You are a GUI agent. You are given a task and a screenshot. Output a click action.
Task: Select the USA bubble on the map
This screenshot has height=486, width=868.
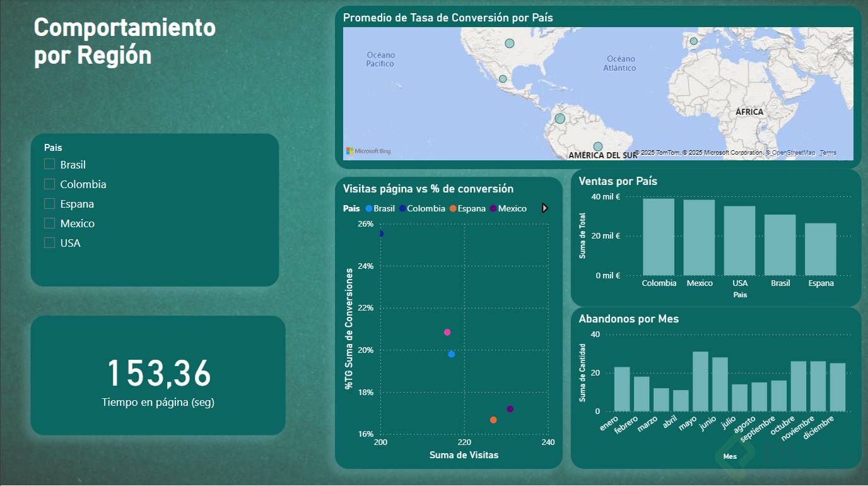[510, 44]
